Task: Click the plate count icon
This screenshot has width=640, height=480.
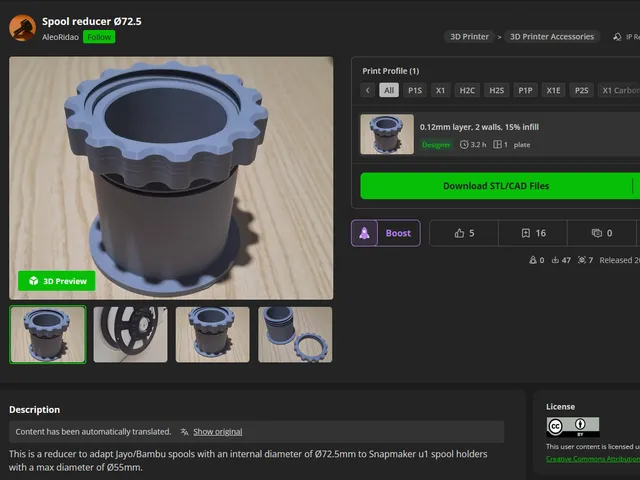Action: click(497, 144)
